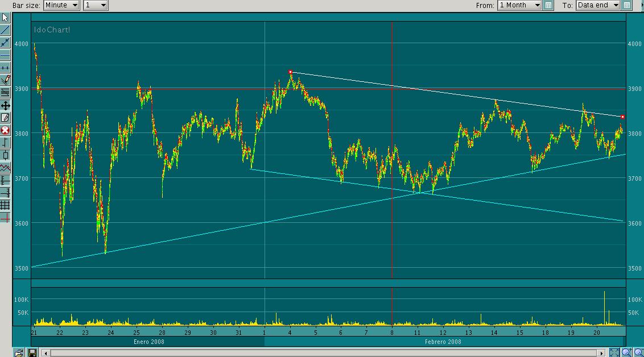Toggle the left-side scale ticks icon

click(5, 180)
